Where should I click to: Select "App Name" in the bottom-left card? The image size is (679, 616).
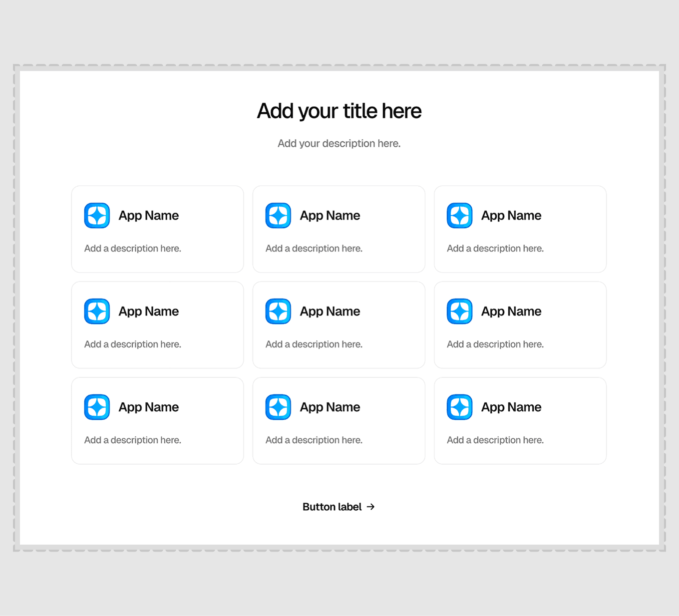[x=149, y=407]
